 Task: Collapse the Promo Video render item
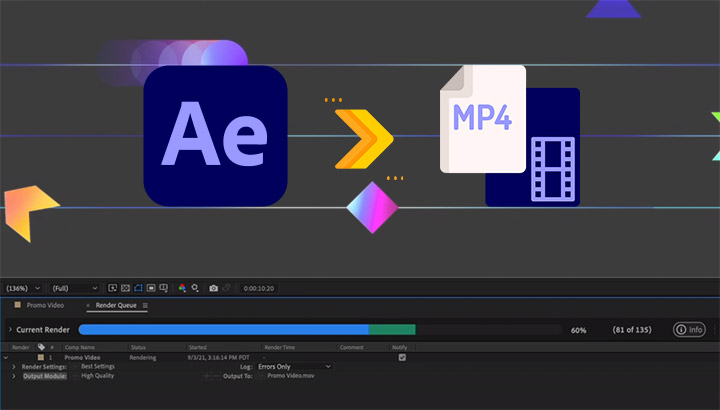click(6, 357)
